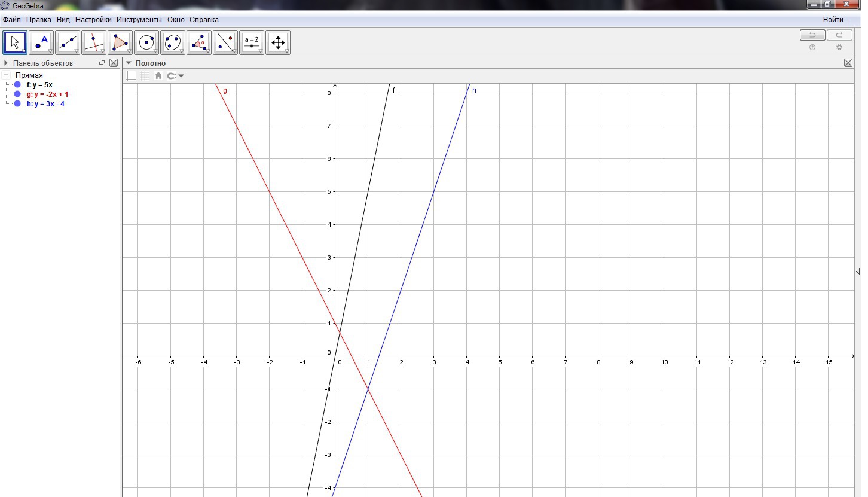
Task: Open the Справка menu
Action: click(x=204, y=20)
